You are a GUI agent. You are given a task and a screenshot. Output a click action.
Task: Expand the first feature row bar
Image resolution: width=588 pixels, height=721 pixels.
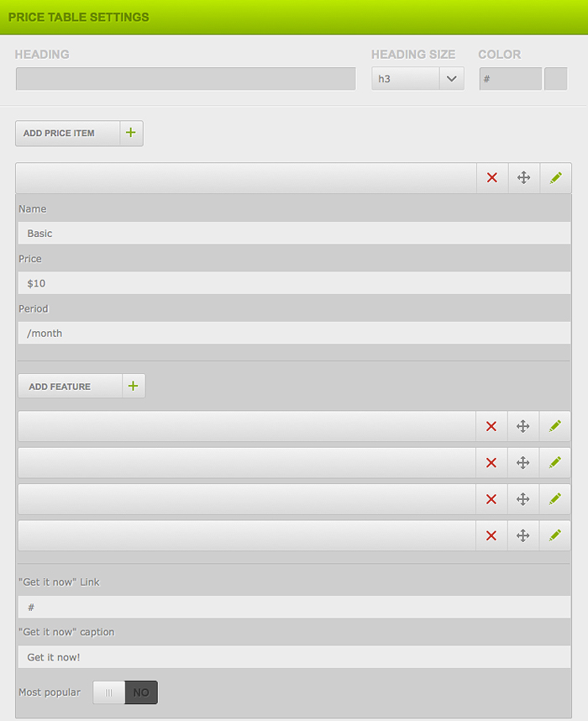pos(246,426)
